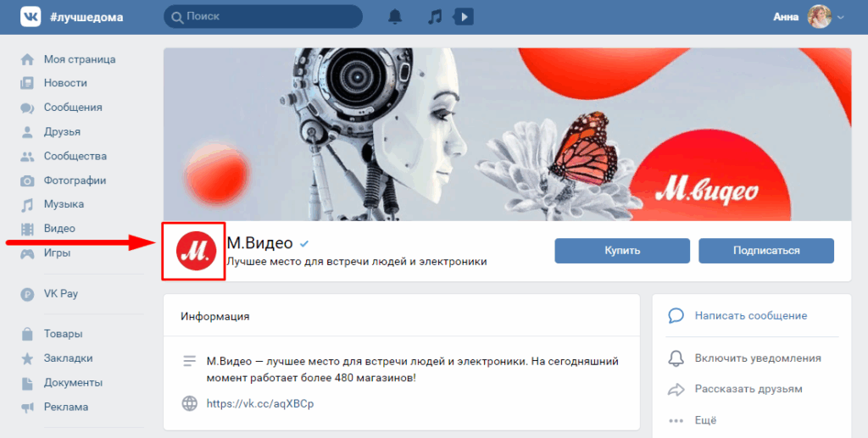Click the camera icon beside Фотографии

coord(27,180)
